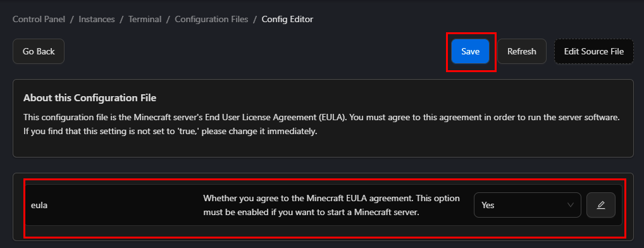Click the EULA explanation paragraph
The width and height of the screenshot is (644, 248).
click(x=321, y=125)
